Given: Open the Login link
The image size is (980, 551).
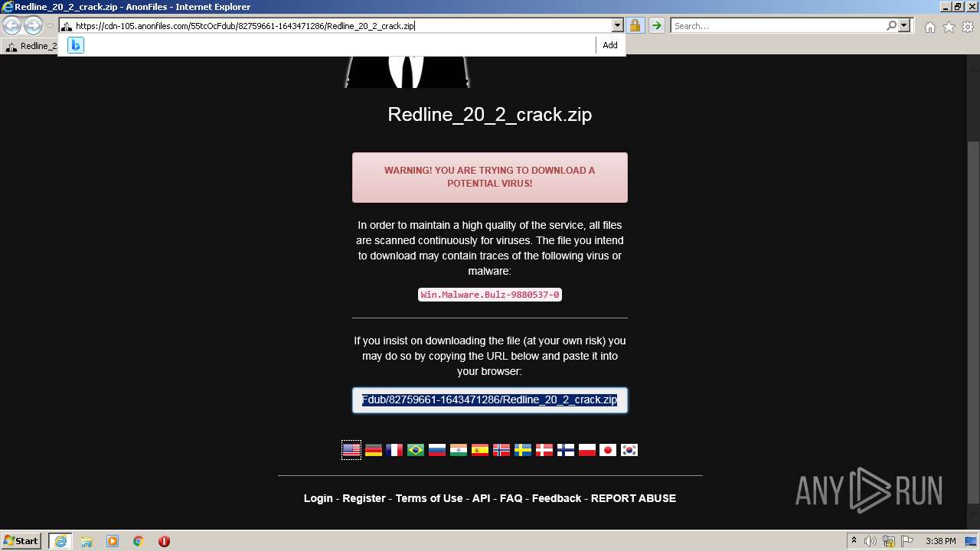Looking at the screenshot, I should (318, 498).
